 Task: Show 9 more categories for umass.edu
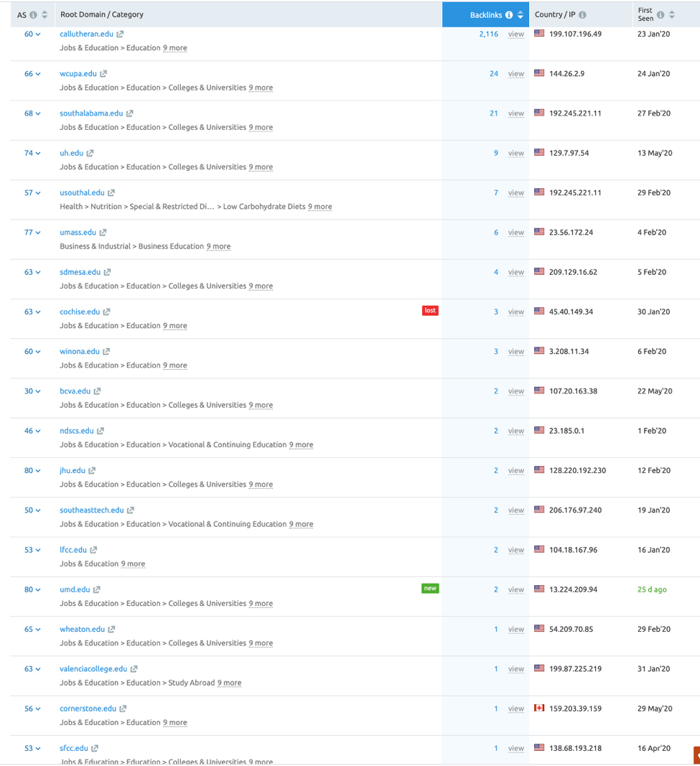click(218, 246)
